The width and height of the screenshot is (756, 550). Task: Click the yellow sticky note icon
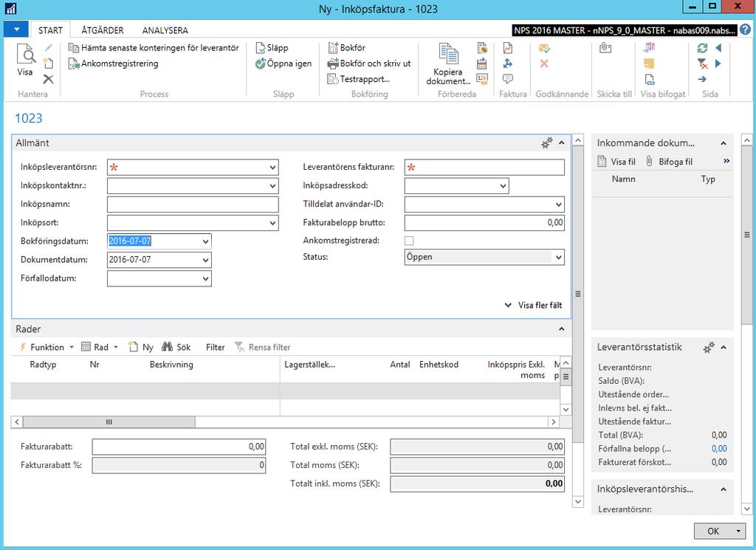650,63
